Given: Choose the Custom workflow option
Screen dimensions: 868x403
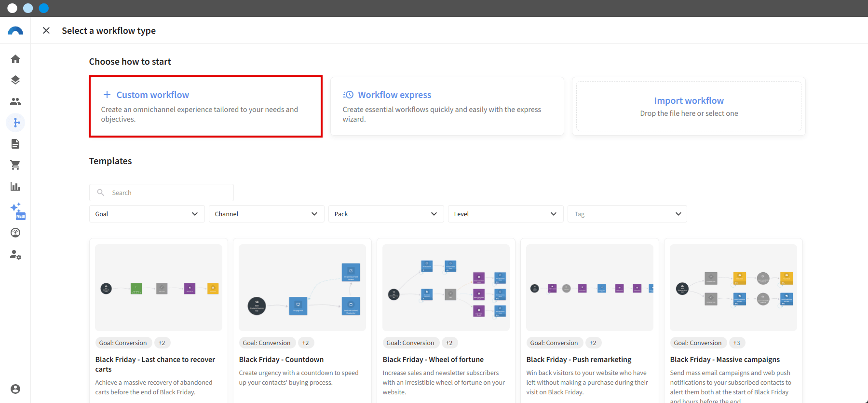Looking at the screenshot, I should 205,106.
